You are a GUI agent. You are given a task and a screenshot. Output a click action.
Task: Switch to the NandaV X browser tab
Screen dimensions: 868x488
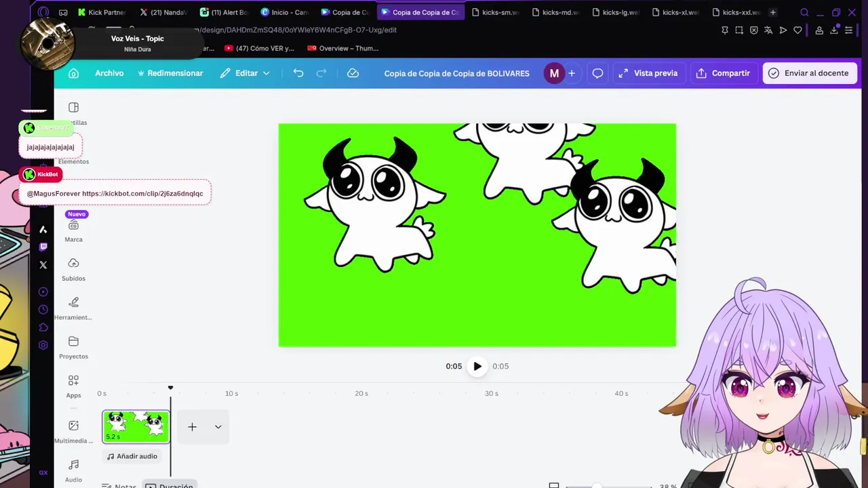coord(163,12)
